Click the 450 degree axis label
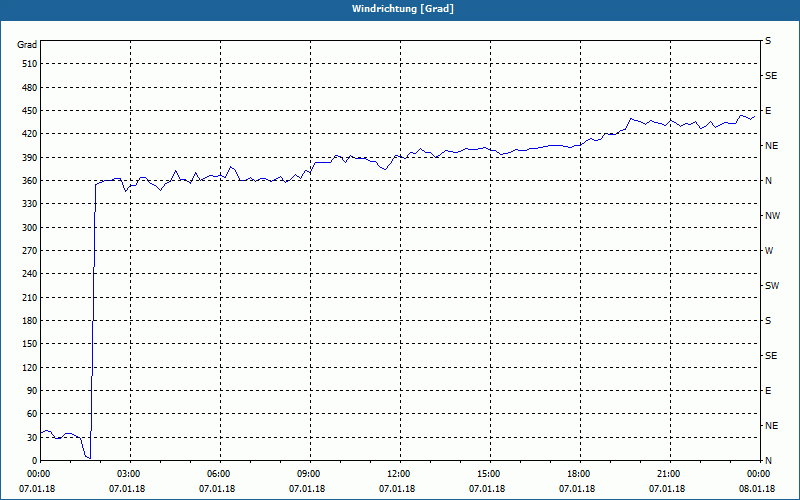Viewport: 800px width, 500px height. (30, 111)
